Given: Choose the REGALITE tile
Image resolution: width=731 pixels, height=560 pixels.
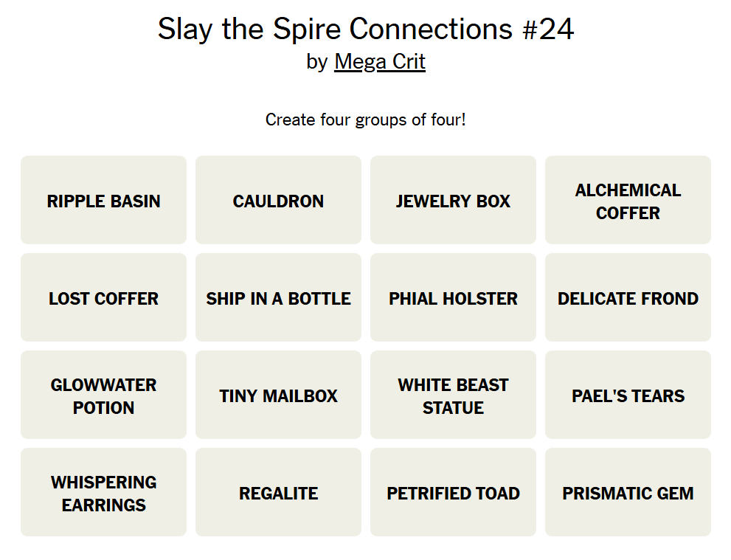Looking at the screenshot, I should [x=278, y=492].
